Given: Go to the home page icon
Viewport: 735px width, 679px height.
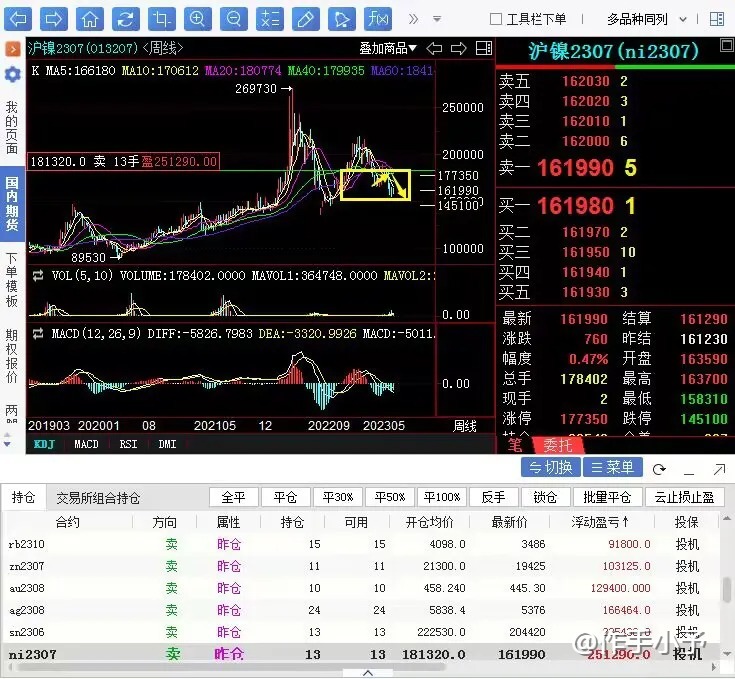Looking at the screenshot, I should coord(90,18).
